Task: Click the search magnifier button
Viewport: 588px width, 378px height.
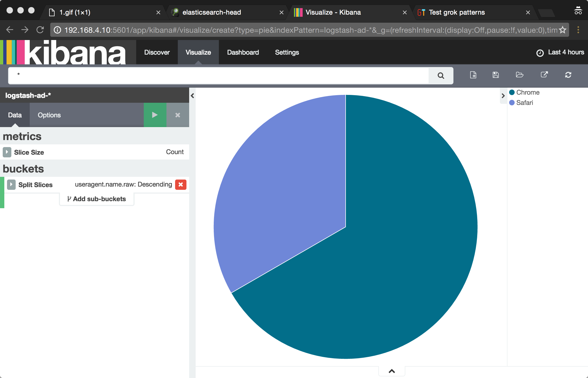Action: pyautogui.click(x=441, y=75)
